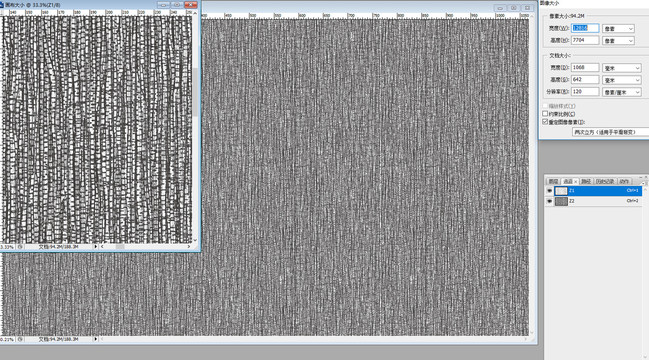Expand the document width unit dropdown (厘米)

pos(622,68)
